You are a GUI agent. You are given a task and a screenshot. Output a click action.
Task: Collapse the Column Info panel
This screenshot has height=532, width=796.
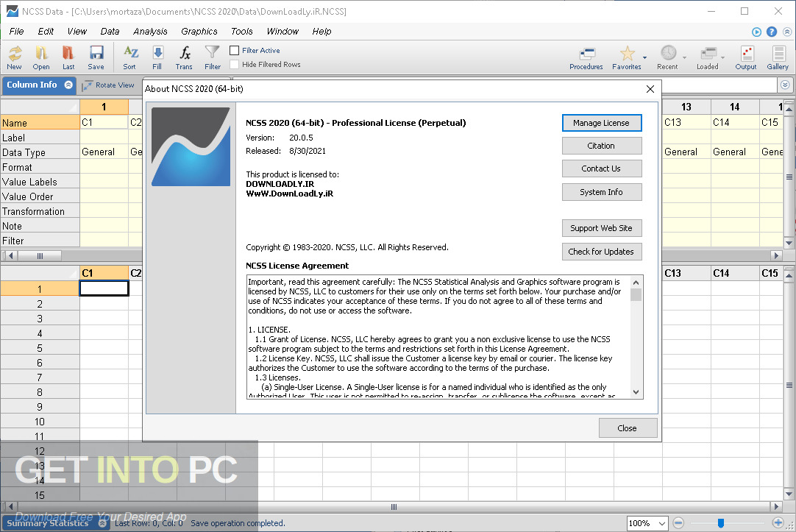pyautogui.click(x=68, y=85)
